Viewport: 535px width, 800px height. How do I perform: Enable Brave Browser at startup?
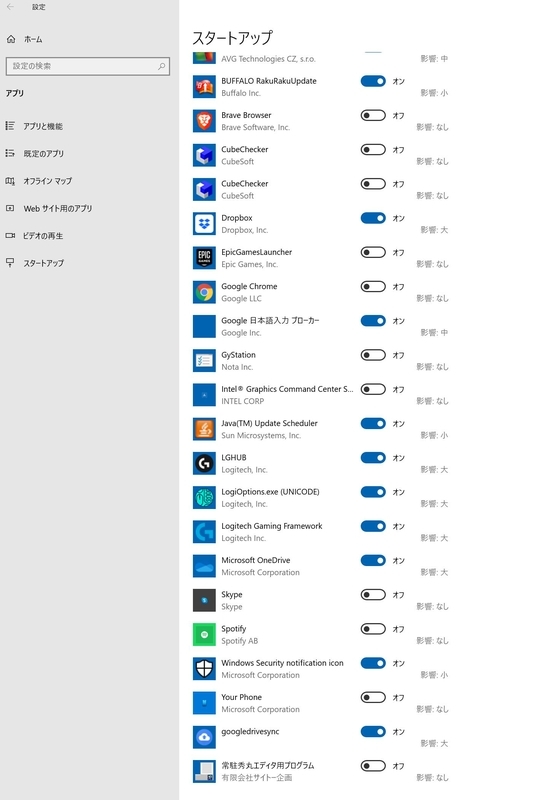click(x=373, y=115)
